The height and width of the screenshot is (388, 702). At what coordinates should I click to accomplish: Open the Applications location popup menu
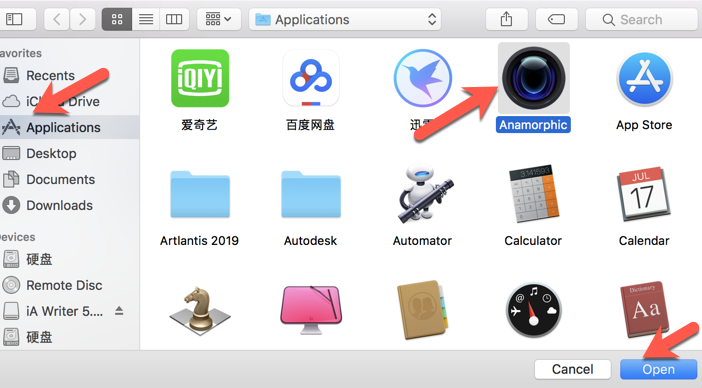[345, 19]
